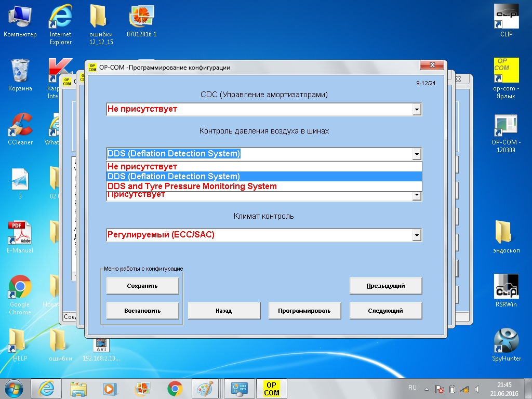The image size is (532, 399).
Task: Open the file named 3 on desktop
Action: point(20,183)
